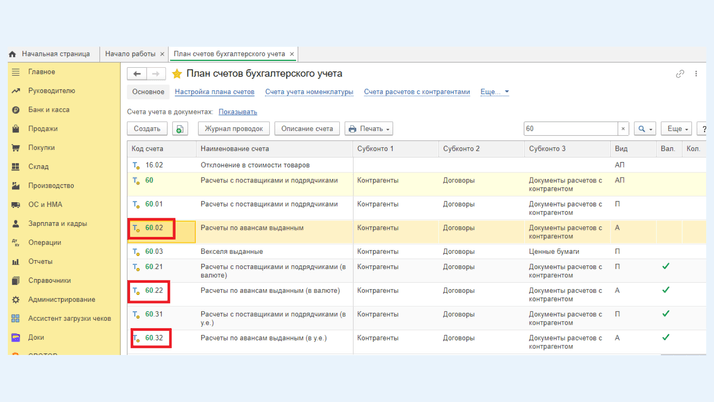
Task: Click the copy link icon at top right
Action: tap(680, 74)
